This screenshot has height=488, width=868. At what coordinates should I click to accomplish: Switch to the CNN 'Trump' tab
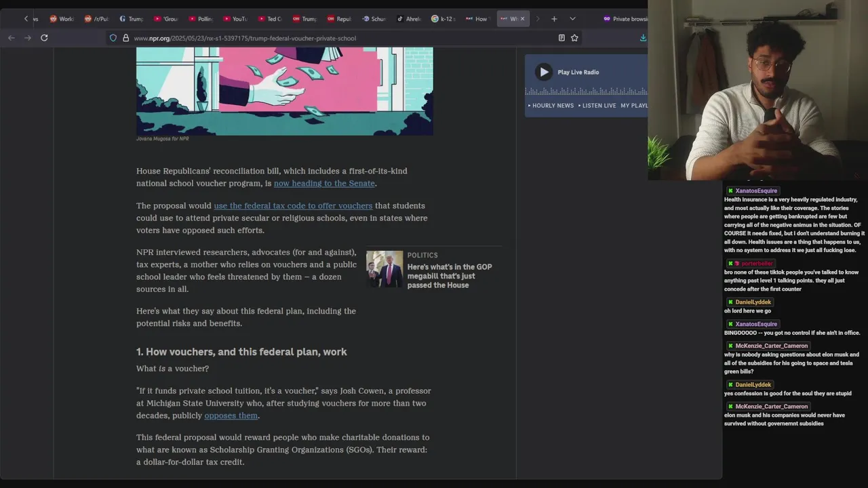click(x=304, y=19)
